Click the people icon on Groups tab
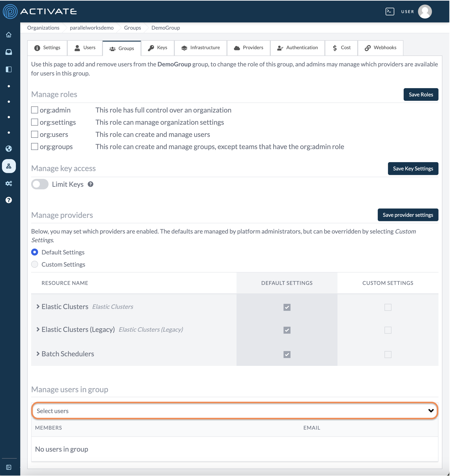The width and height of the screenshot is (450, 476). click(112, 49)
